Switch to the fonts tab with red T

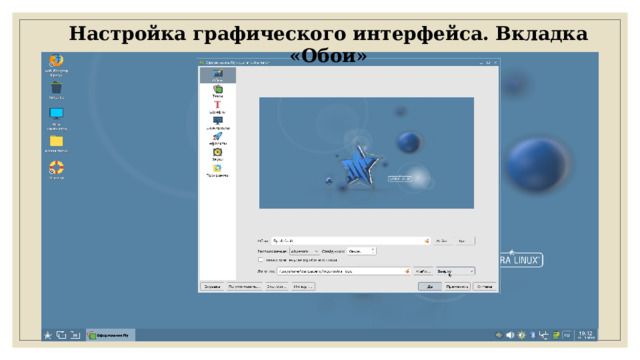coord(218,107)
